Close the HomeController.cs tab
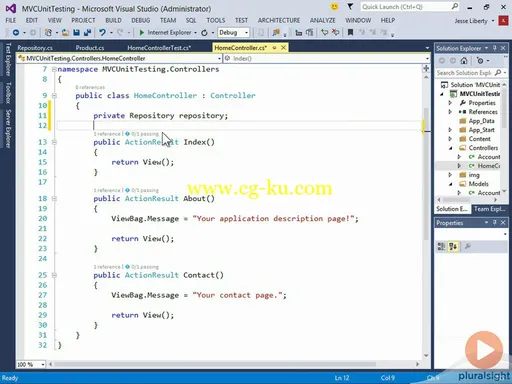This screenshot has height=384, width=512. [283, 48]
